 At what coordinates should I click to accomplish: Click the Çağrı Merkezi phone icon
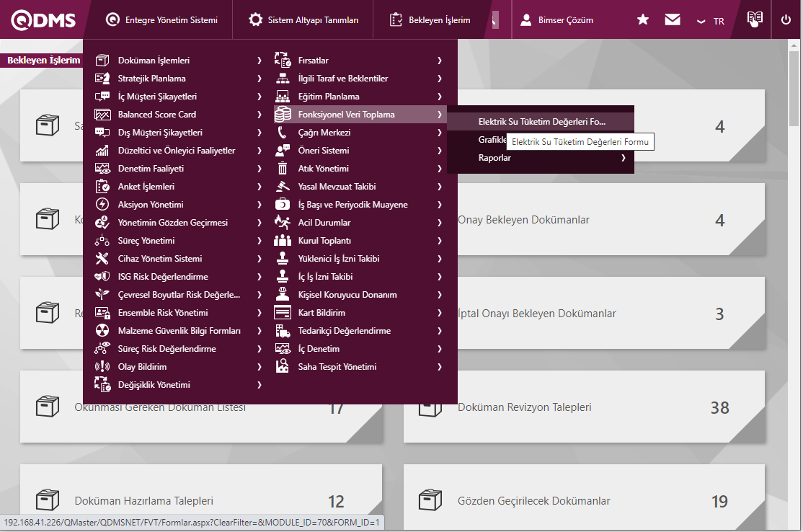[x=283, y=133]
